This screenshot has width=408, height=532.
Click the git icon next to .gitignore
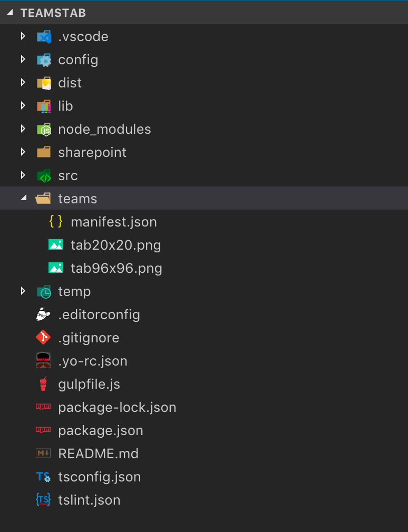[43, 338]
